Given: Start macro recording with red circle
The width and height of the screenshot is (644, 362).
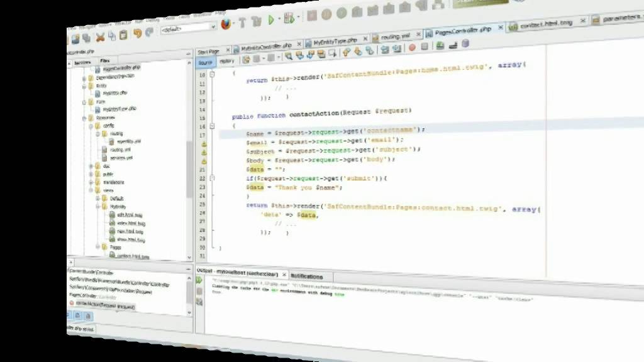Looking at the screenshot, I should point(412,48).
